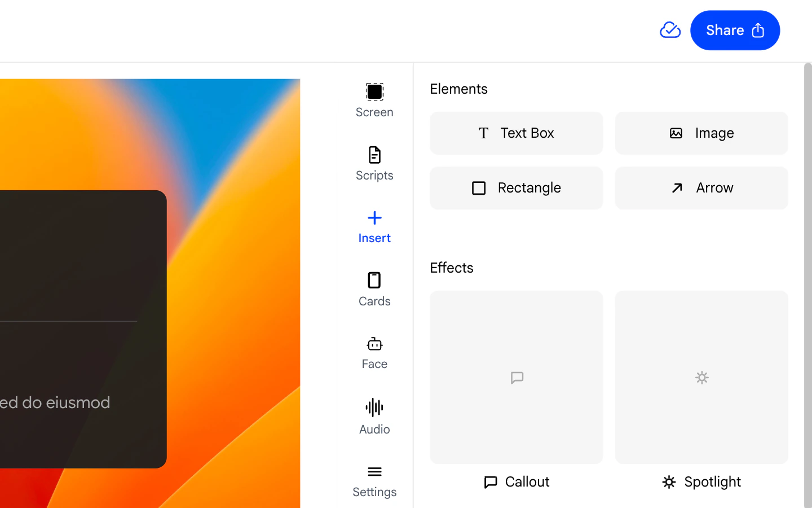Click the Elements section heading
812x508 pixels.
point(458,89)
